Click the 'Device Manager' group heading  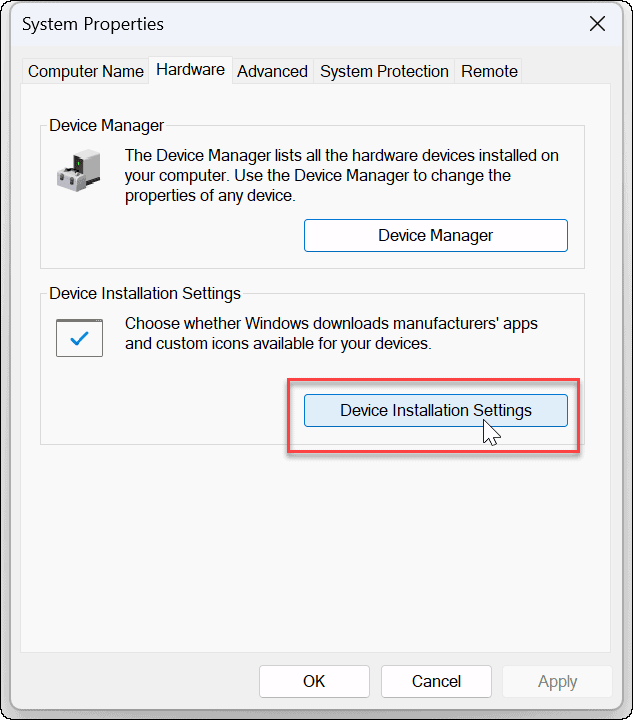coord(106,125)
